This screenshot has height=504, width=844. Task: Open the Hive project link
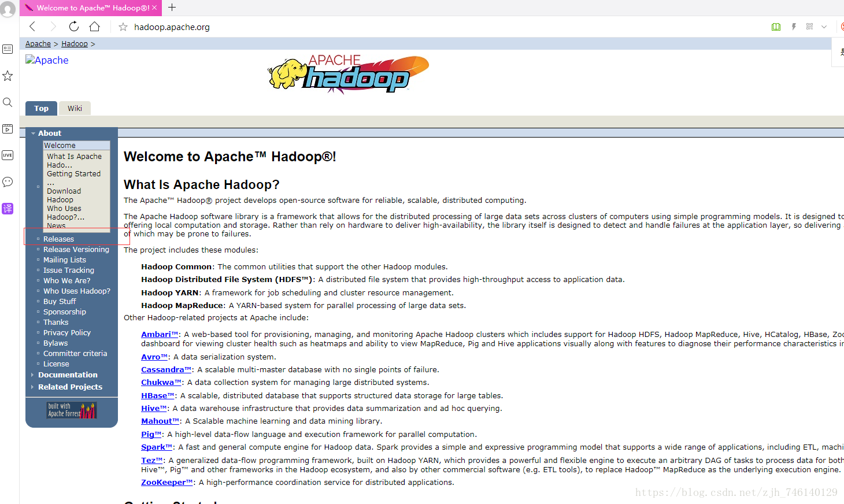[154, 408]
